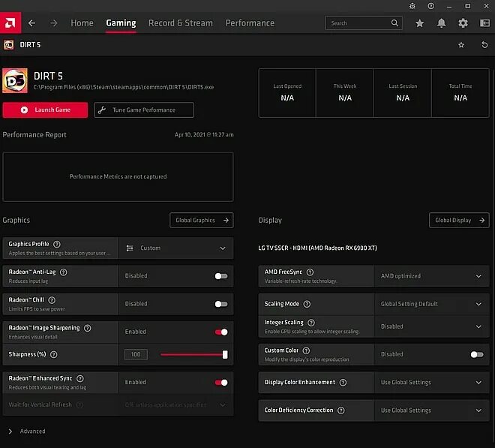Go back with the left arrow
The image size is (495, 448).
click(x=31, y=23)
